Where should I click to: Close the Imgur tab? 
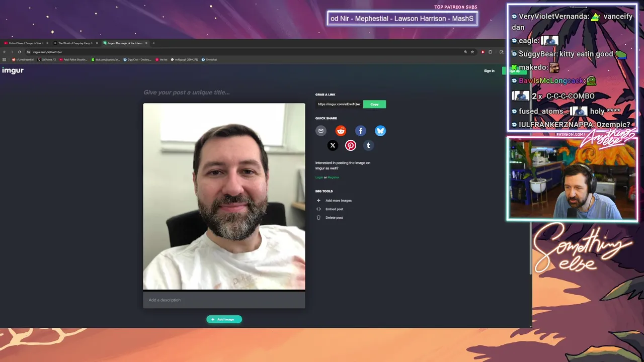click(146, 43)
